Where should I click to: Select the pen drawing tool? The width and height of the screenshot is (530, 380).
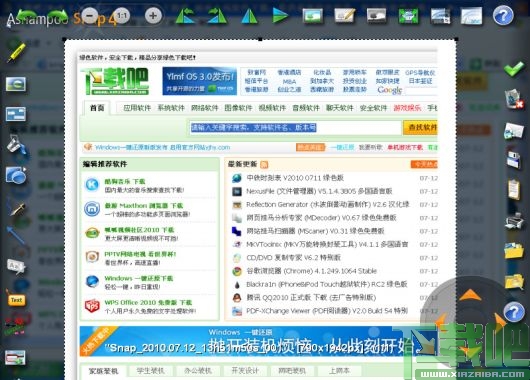point(18,209)
